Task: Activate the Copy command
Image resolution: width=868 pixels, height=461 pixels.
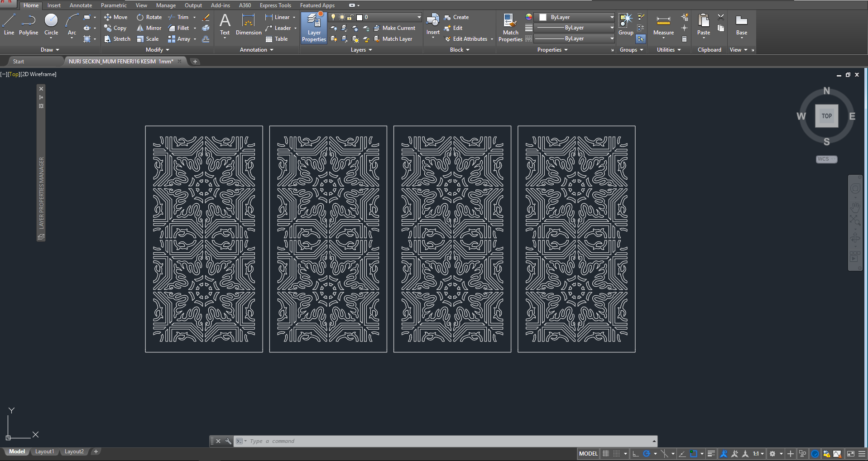Action: [x=115, y=28]
